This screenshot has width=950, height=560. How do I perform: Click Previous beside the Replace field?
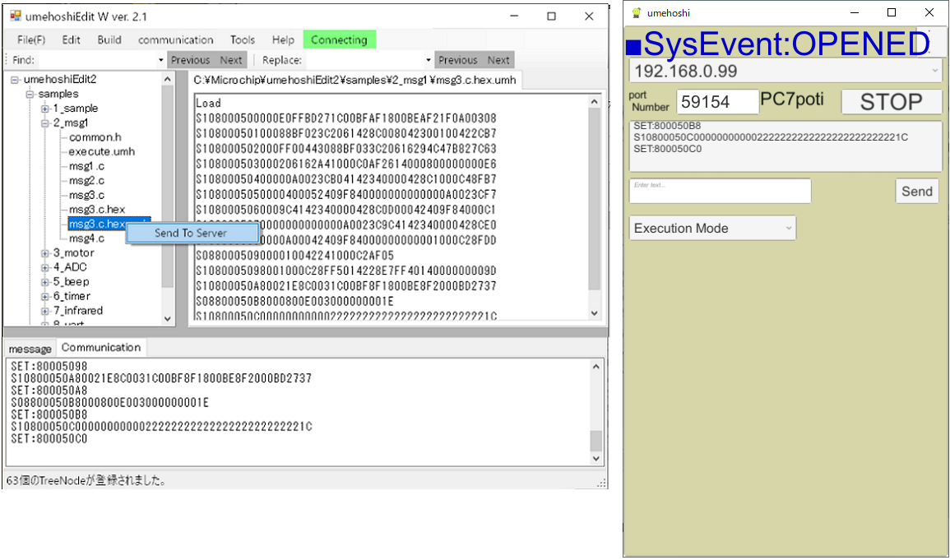(x=457, y=60)
